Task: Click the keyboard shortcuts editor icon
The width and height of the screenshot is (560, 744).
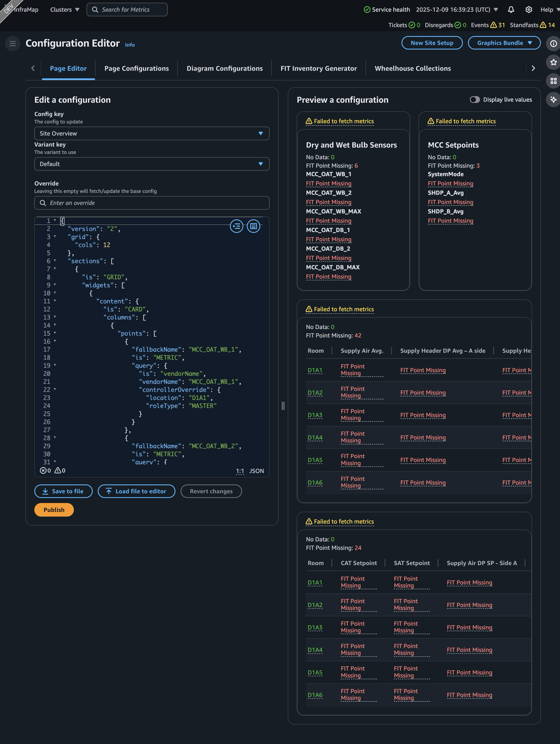Action: point(253,226)
